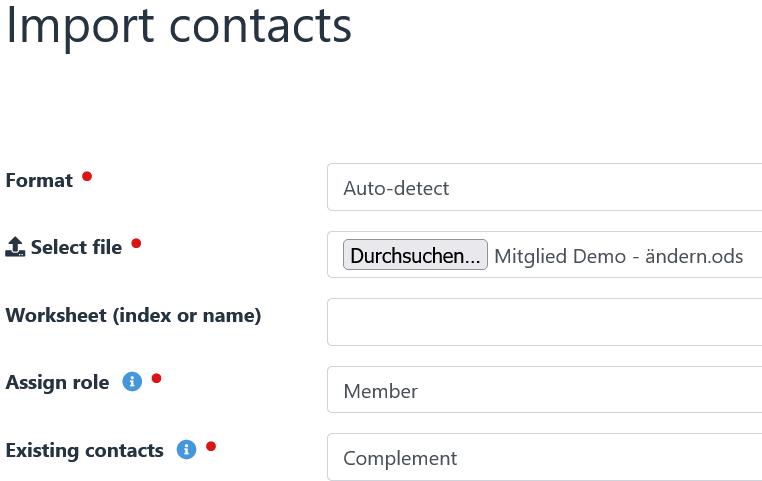Click the Worksheet (index or name) label
The width and height of the screenshot is (762, 481).
click(133, 315)
